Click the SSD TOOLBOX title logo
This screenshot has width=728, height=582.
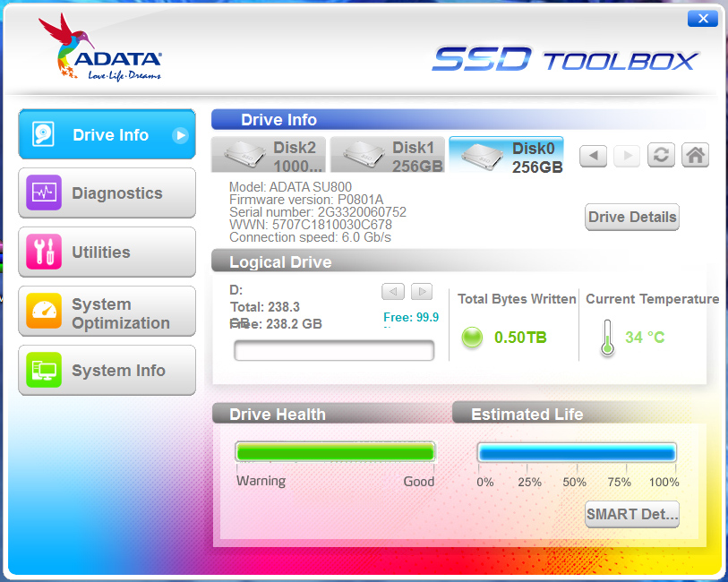(x=565, y=59)
